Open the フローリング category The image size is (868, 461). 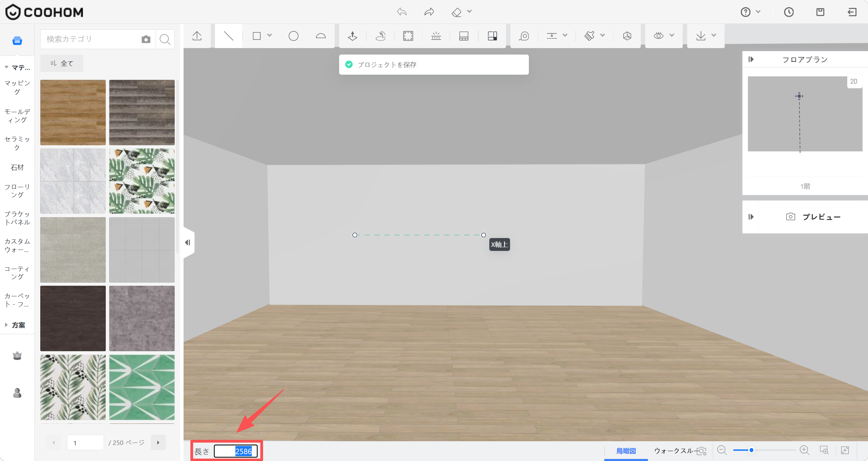[17, 191]
